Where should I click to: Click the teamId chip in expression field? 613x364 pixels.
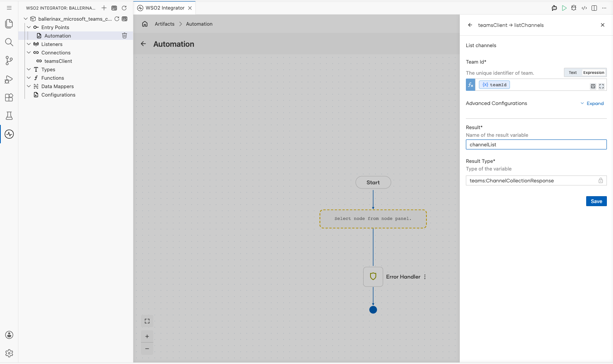point(494,85)
